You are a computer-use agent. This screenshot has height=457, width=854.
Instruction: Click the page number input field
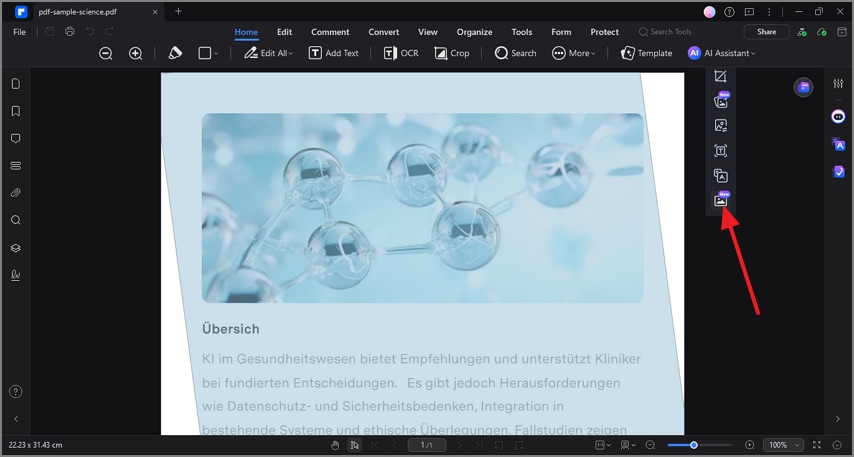pos(426,445)
